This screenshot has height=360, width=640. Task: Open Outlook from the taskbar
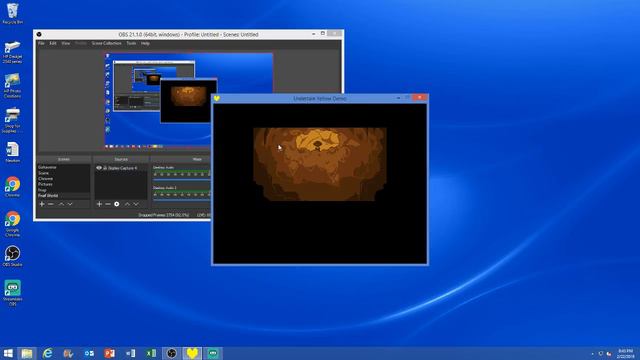89,353
